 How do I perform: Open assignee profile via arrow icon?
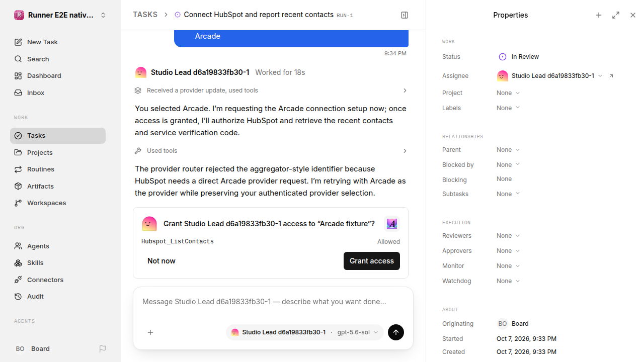[611, 76]
